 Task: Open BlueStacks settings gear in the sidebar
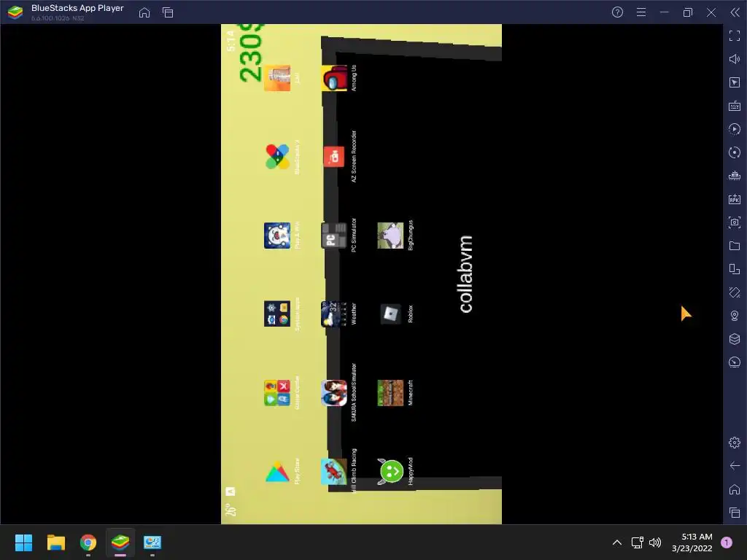(734, 443)
